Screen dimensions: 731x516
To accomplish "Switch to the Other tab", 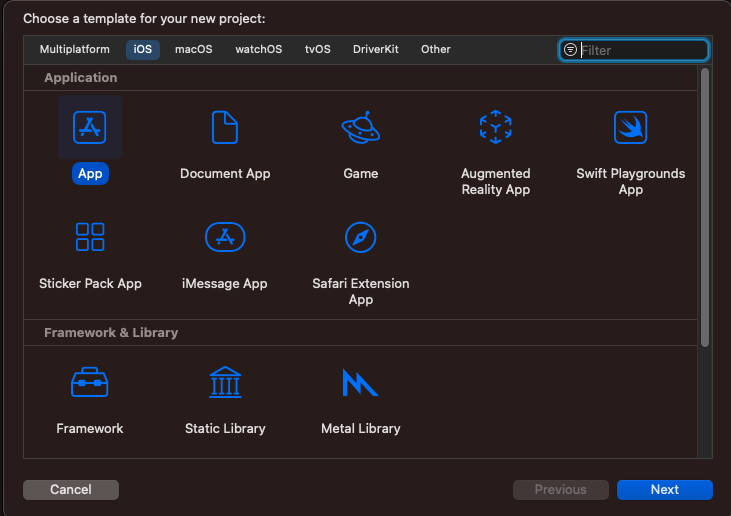I will pos(435,49).
